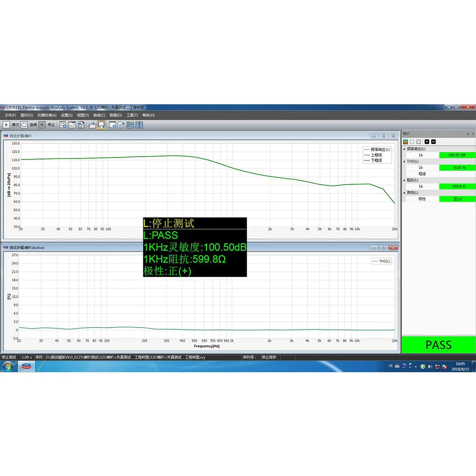Image resolution: width=476 pixels, height=476 pixels.
Task: Click the save floppy disk icon
Action: (101, 125)
